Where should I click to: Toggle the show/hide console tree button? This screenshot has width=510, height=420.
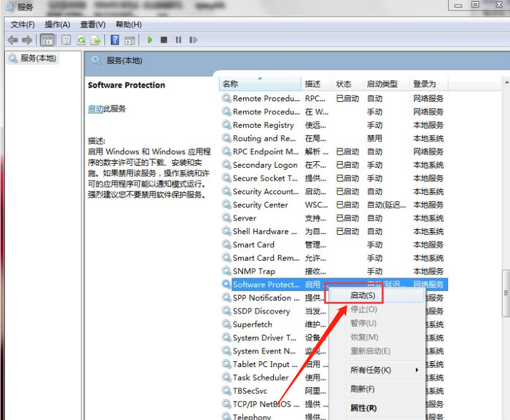tap(47, 40)
